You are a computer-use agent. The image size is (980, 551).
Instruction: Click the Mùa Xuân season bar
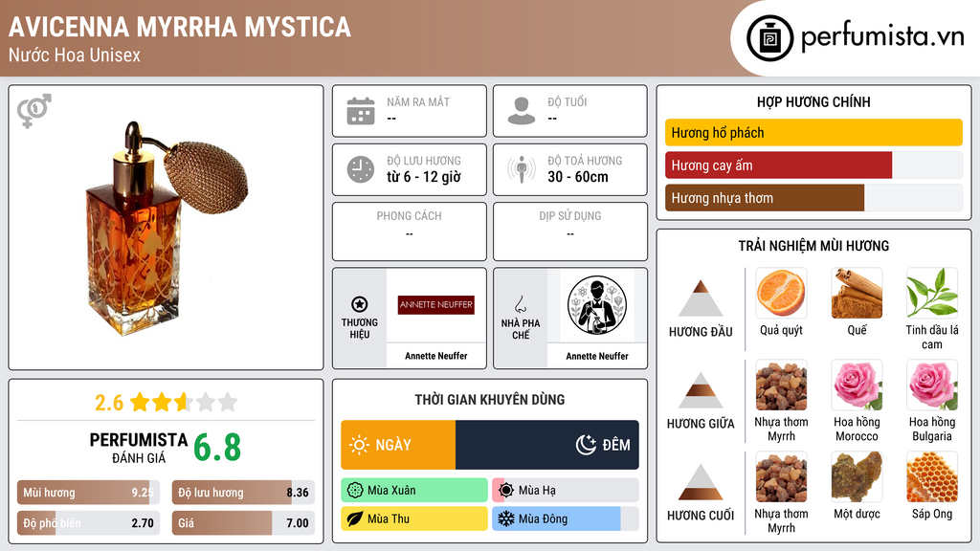coord(414,491)
